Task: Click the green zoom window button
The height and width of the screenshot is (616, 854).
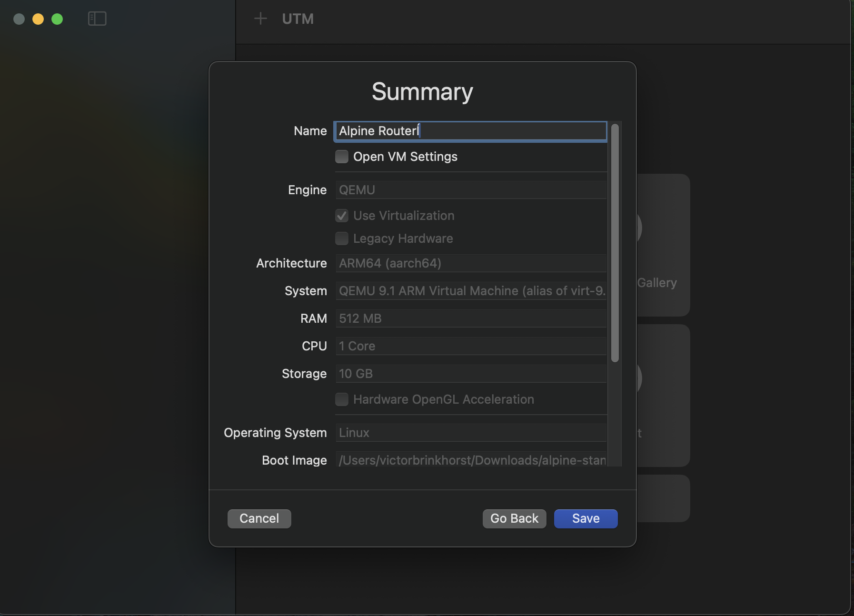Action: tap(57, 19)
